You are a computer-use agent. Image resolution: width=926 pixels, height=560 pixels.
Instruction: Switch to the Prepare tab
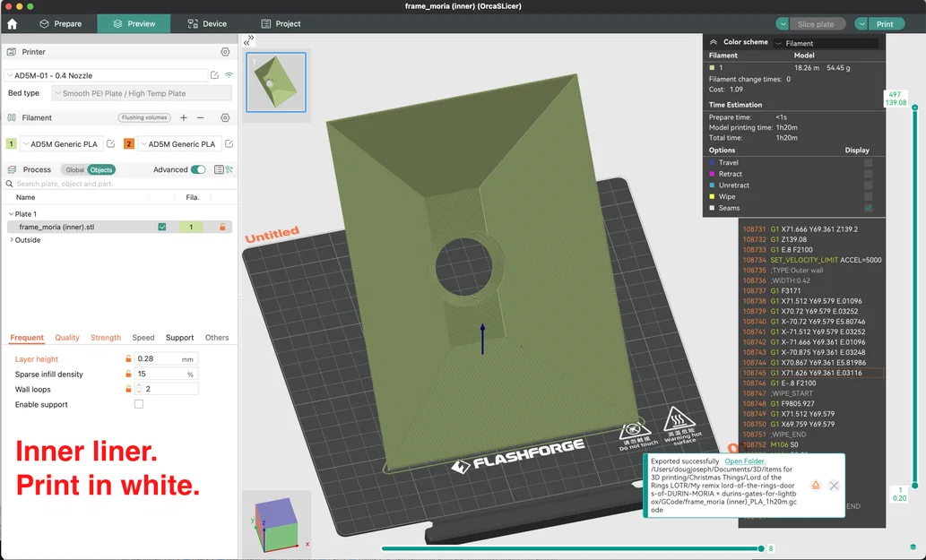tap(61, 23)
